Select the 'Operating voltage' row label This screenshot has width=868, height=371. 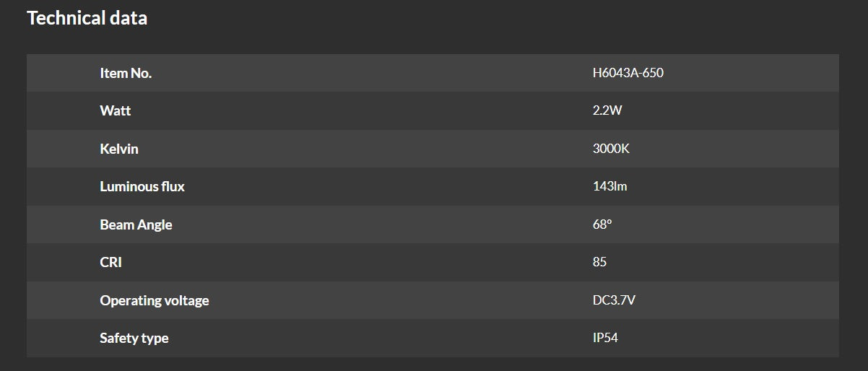click(155, 300)
